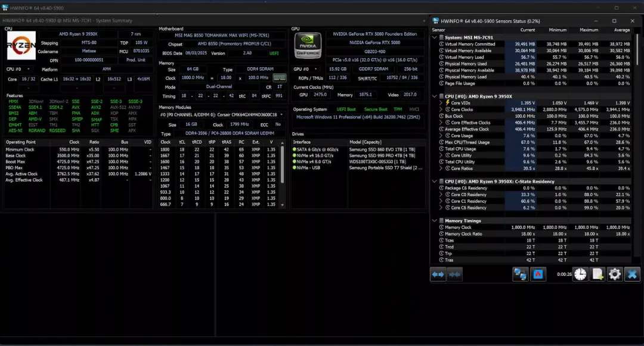Expand the Core C6 Residency row
The width and height of the screenshot is (644, 346).
tap(441, 208)
